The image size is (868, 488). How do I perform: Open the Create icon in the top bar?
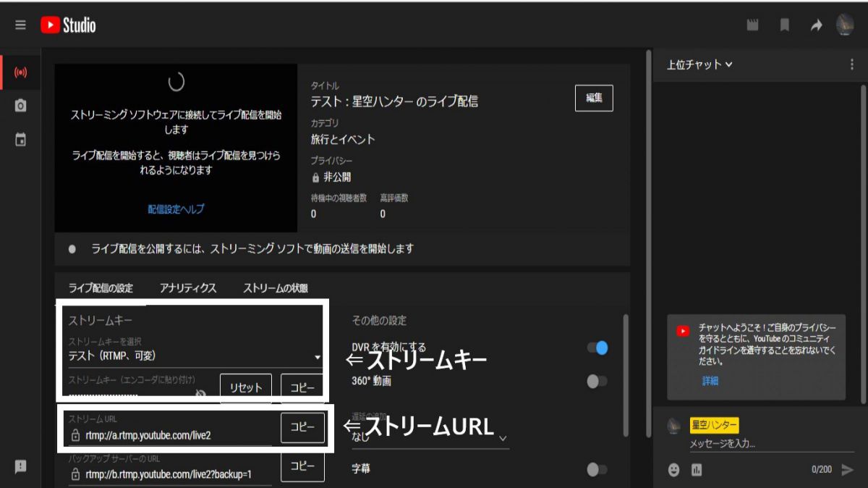752,24
